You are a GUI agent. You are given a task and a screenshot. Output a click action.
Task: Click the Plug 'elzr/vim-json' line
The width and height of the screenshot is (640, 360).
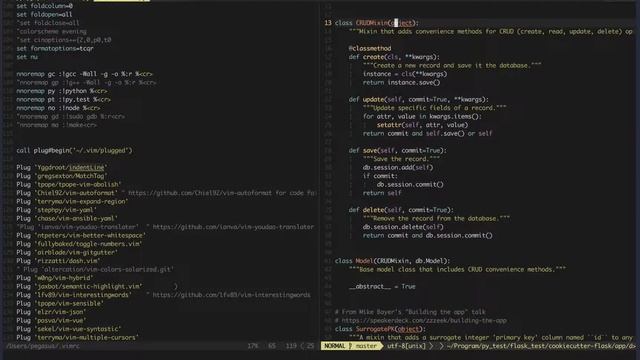coord(51,312)
